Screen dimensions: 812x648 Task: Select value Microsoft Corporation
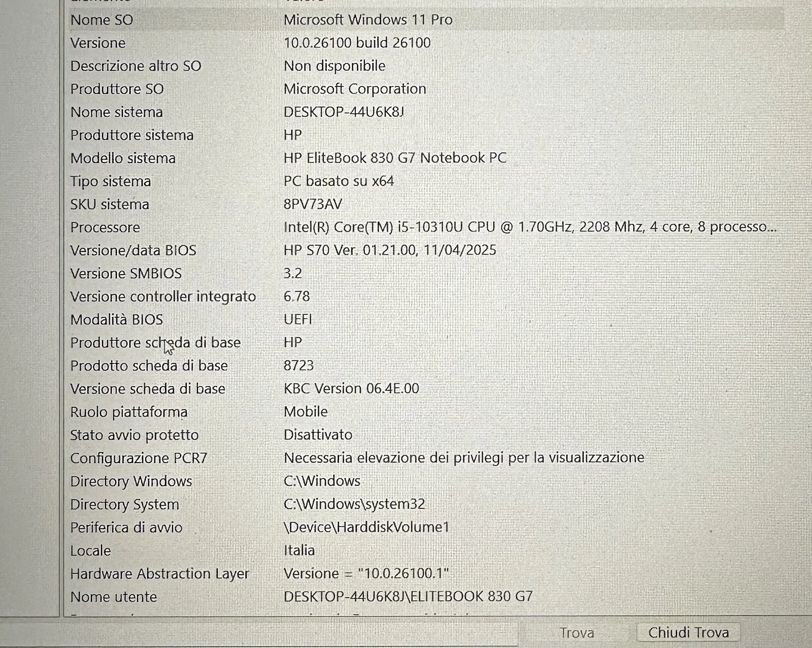point(355,89)
